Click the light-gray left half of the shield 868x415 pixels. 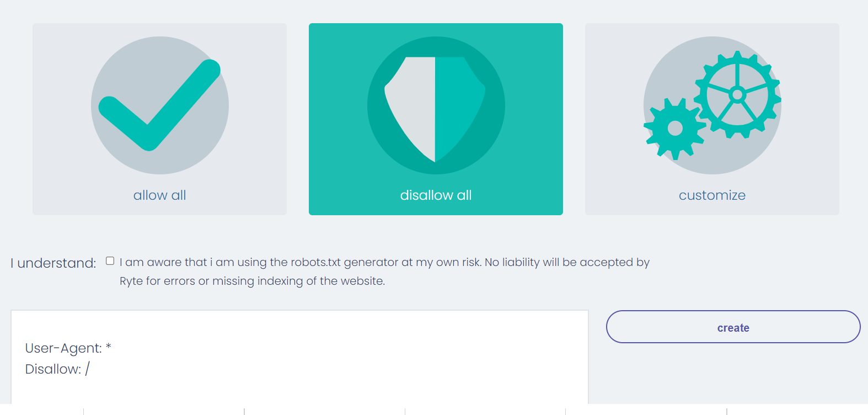click(x=411, y=108)
